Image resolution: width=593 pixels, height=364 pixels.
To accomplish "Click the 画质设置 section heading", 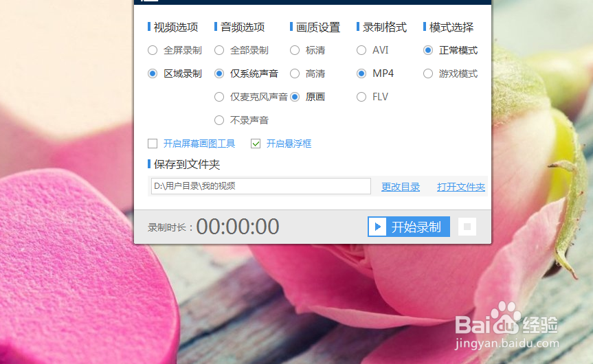I will (x=318, y=27).
